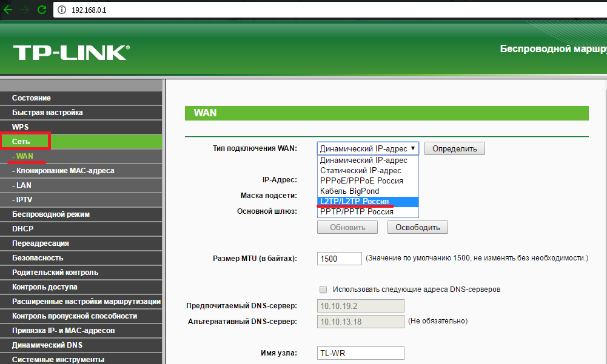Go to the WAN submenu item
Screen dimensions: 607x364
(81, 156)
